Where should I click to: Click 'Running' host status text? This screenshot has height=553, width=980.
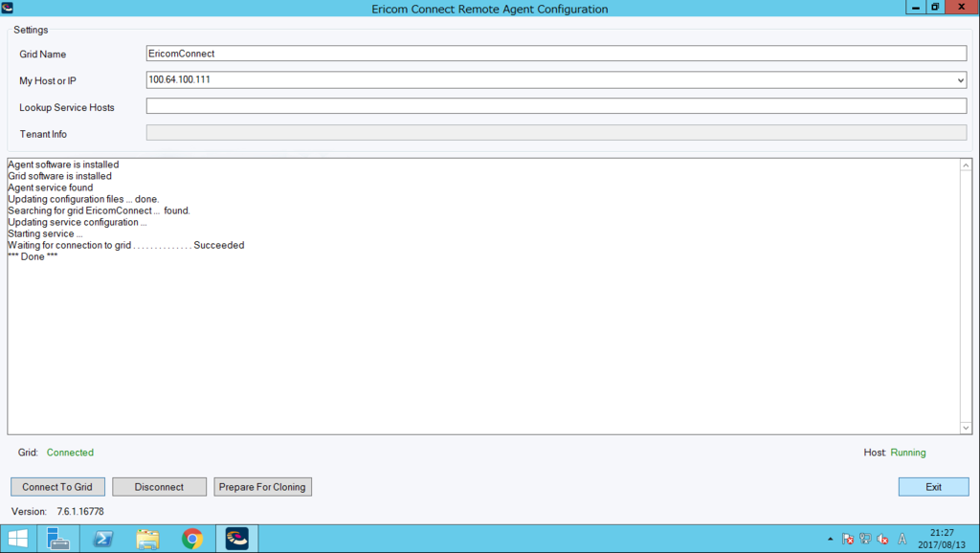click(908, 453)
